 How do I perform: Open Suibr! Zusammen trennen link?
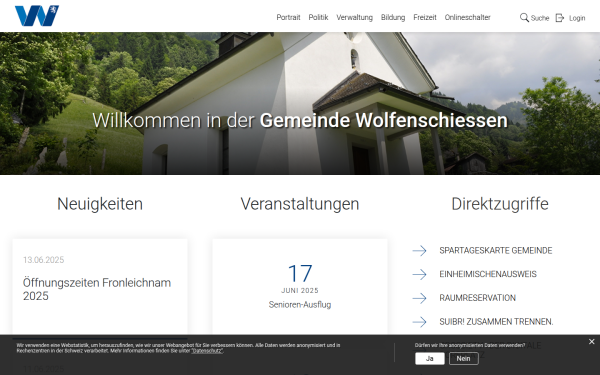(x=496, y=322)
